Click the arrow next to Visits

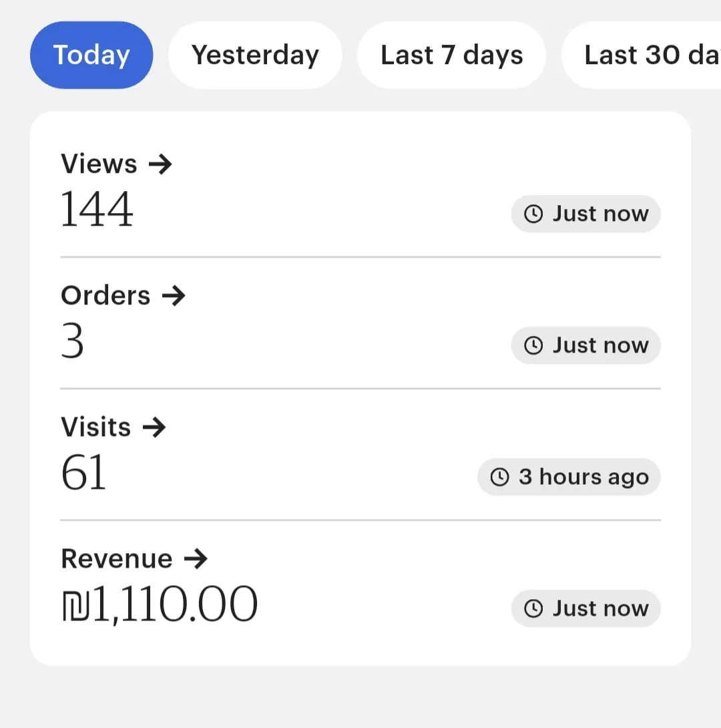tap(154, 427)
